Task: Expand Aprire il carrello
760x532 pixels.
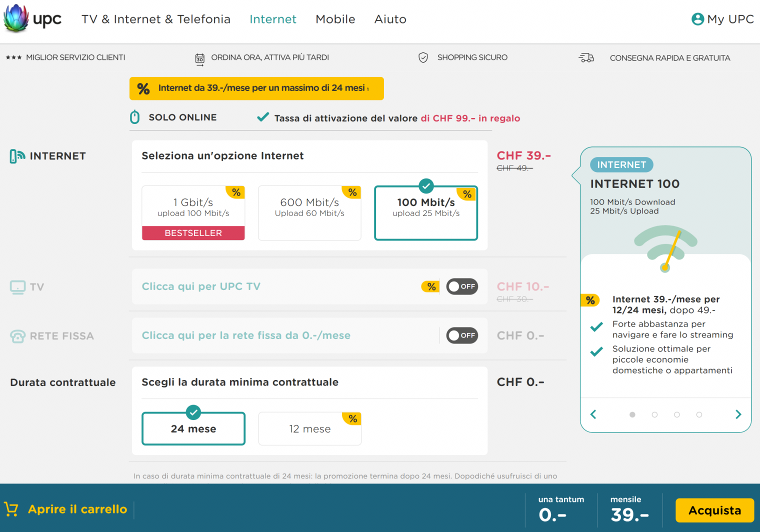Action: click(77, 509)
